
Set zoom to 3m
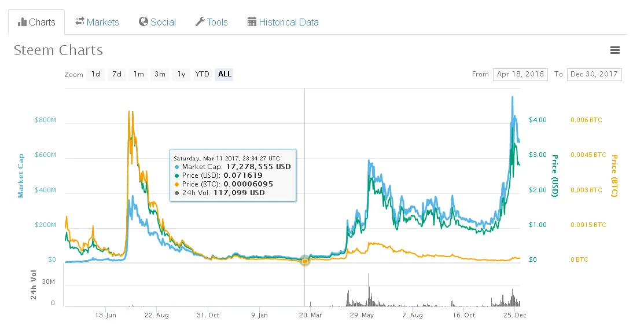[160, 74]
